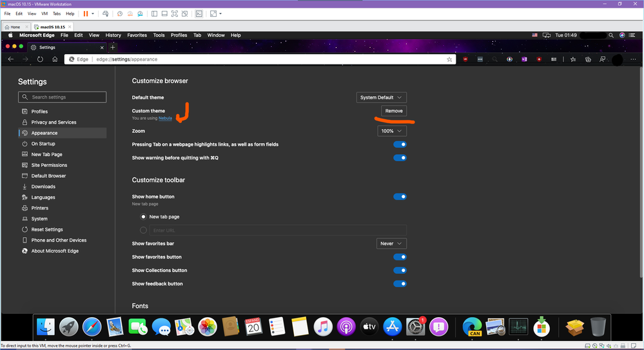
Task: Open the Apple menu
Action: (11, 35)
